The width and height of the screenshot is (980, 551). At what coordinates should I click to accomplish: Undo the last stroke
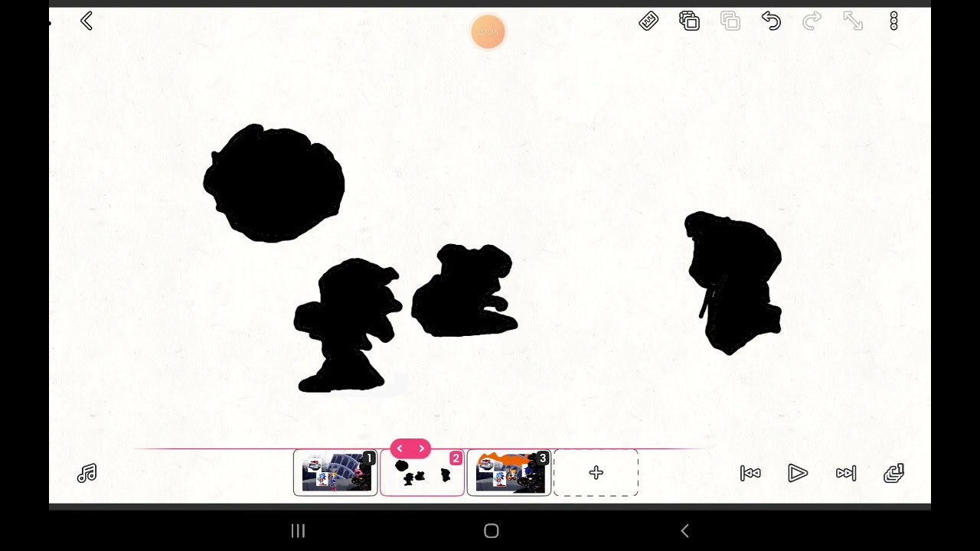[x=771, y=21]
